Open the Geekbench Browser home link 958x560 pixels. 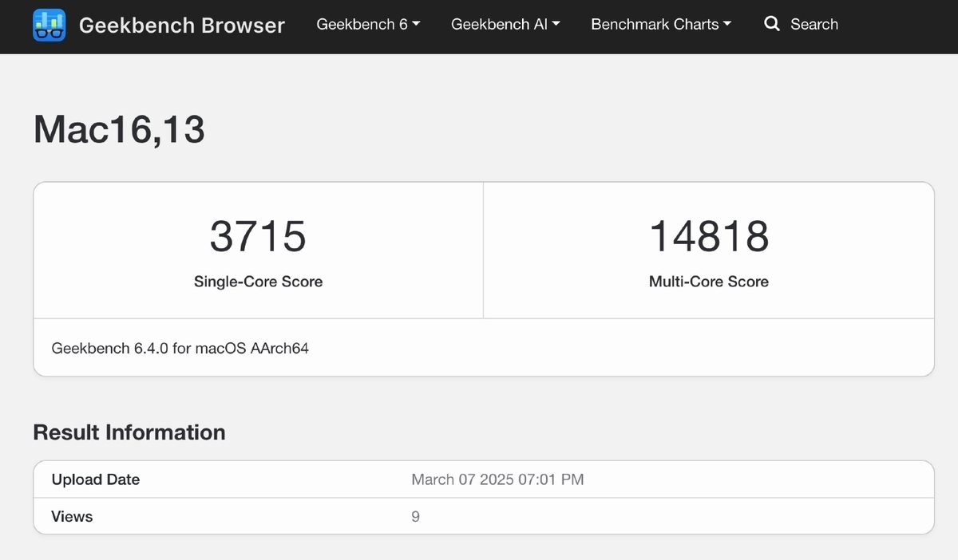[181, 25]
